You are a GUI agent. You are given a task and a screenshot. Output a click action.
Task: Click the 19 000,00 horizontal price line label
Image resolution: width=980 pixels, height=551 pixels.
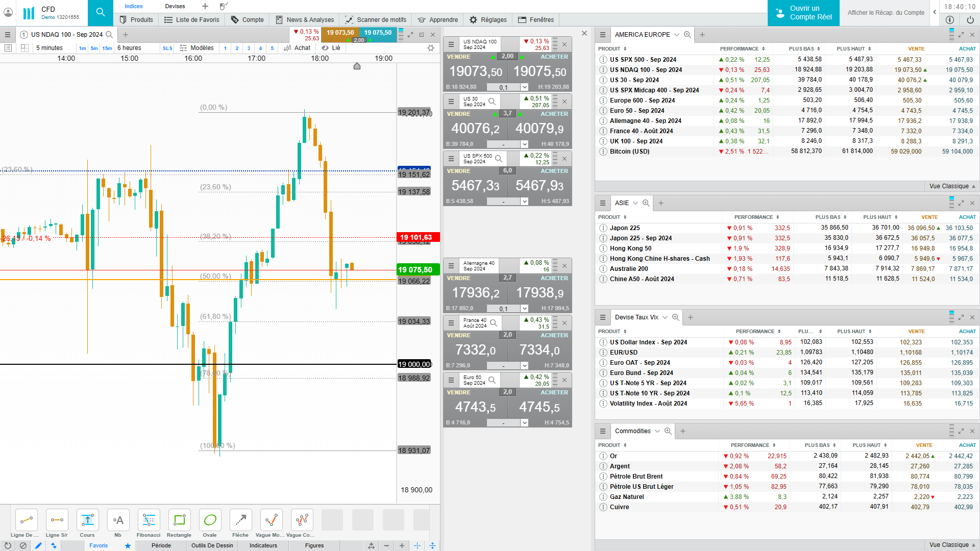tap(414, 364)
